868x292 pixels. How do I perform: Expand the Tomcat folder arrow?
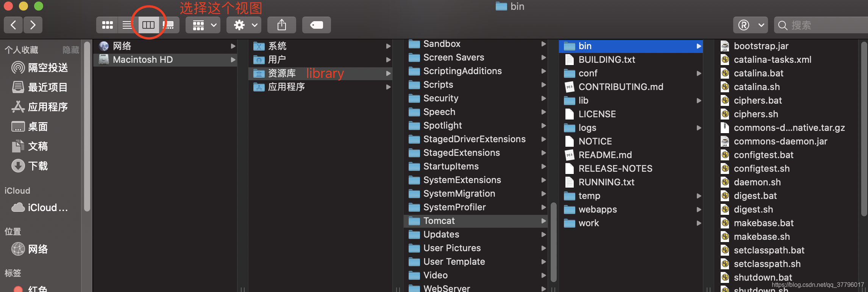pos(543,221)
